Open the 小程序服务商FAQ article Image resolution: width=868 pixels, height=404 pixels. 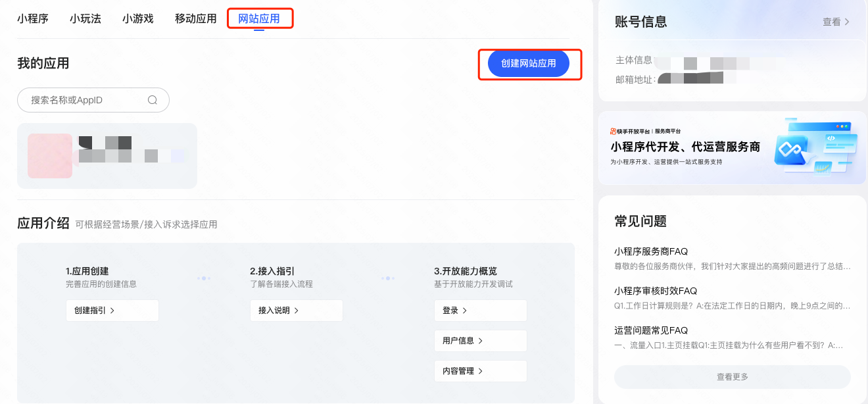(651, 251)
